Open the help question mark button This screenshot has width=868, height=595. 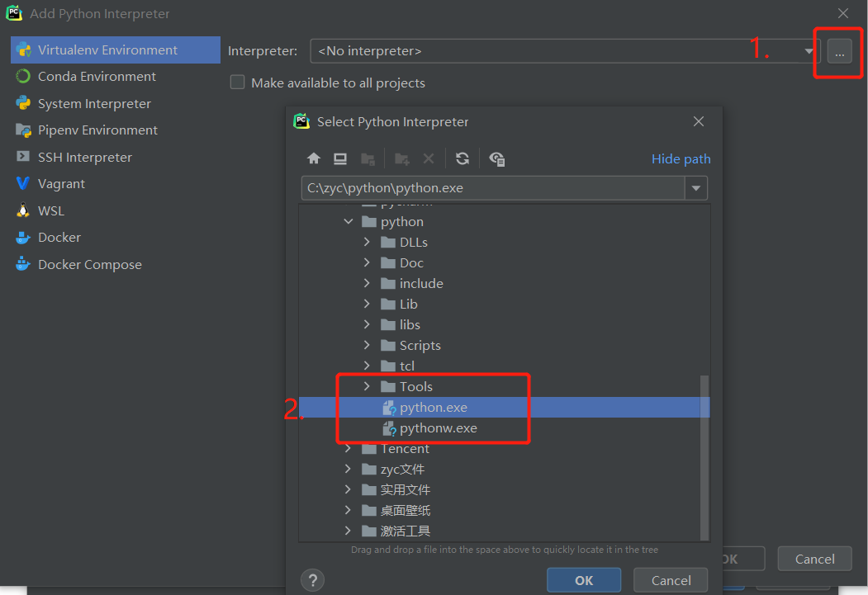click(x=313, y=580)
